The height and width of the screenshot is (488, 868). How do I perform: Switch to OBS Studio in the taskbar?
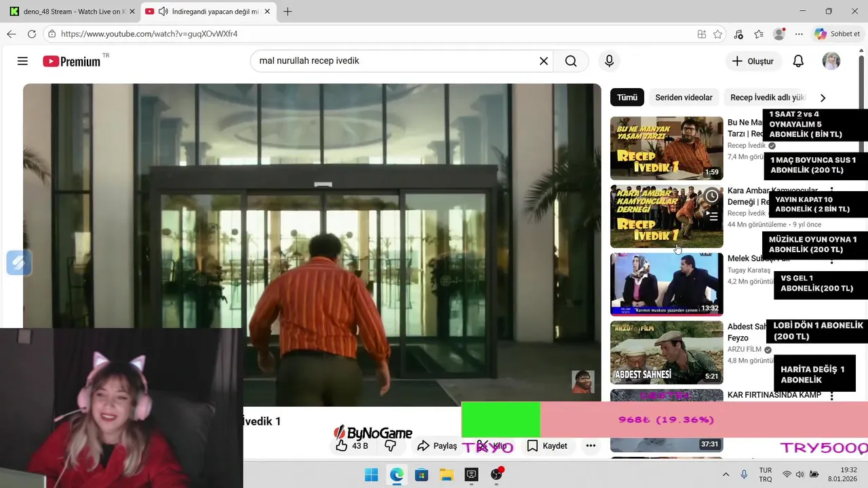(x=496, y=474)
